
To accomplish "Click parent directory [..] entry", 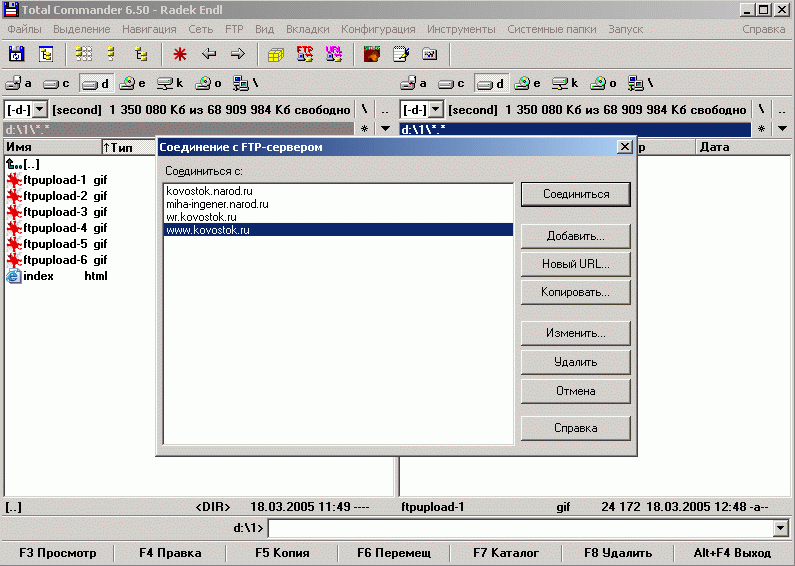I will (x=23, y=164).
